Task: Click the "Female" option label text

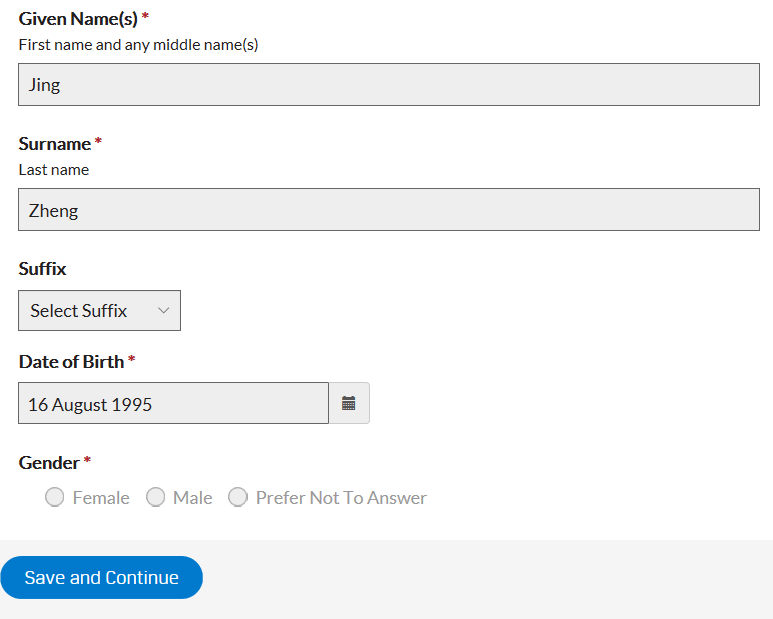Action: click(101, 498)
